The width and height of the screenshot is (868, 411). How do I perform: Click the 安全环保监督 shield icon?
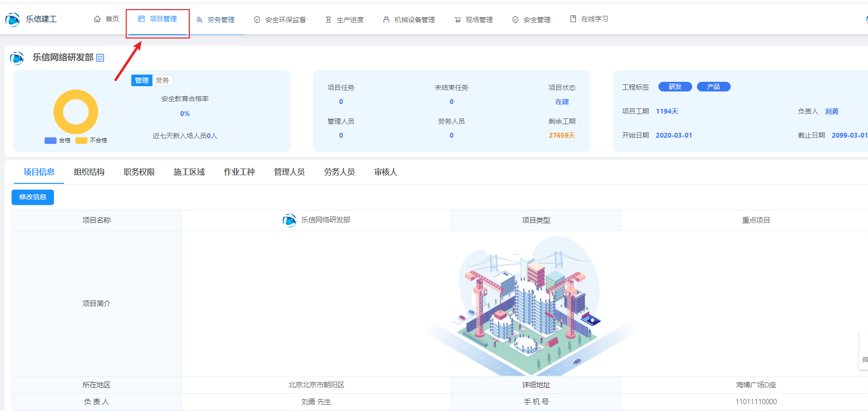[x=257, y=20]
